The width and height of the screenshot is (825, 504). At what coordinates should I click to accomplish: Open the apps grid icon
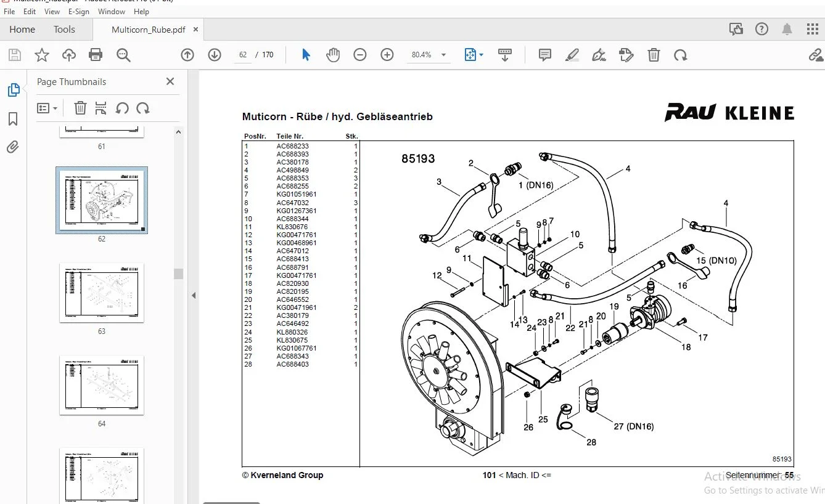(x=813, y=29)
